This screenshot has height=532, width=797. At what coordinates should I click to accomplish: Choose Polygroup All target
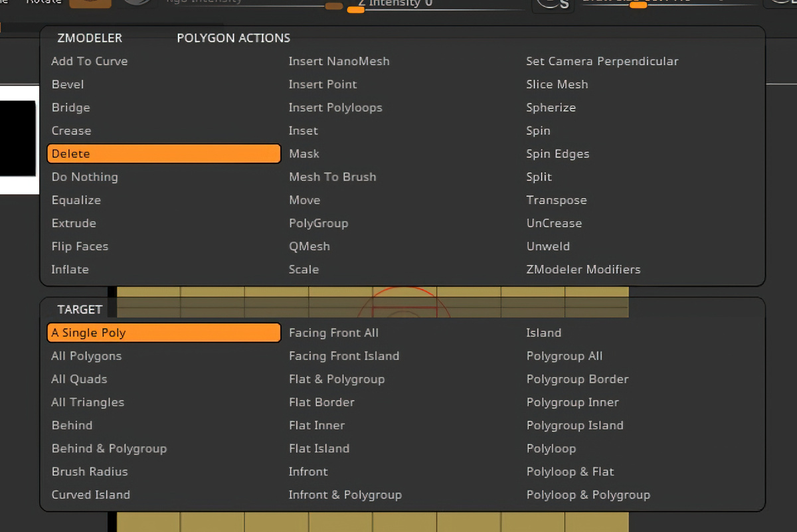tap(565, 356)
